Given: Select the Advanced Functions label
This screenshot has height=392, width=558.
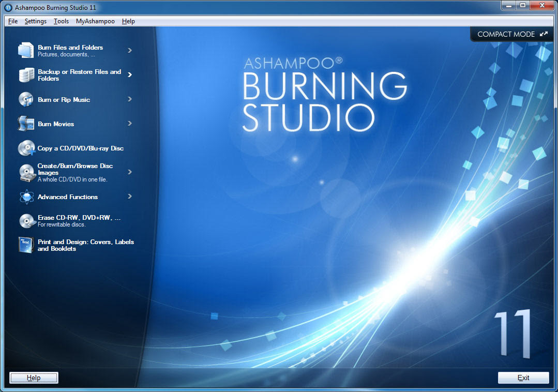Looking at the screenshot, I should 68,197.
